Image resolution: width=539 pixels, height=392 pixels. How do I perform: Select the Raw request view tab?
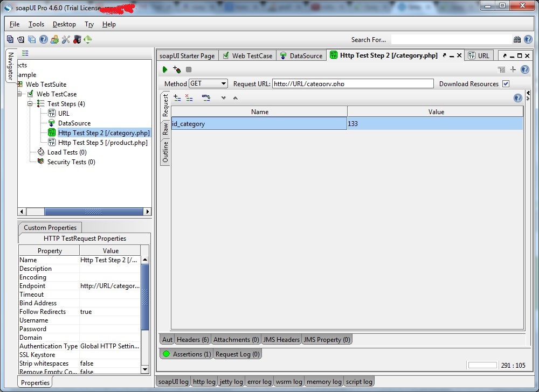click(165, 129)
